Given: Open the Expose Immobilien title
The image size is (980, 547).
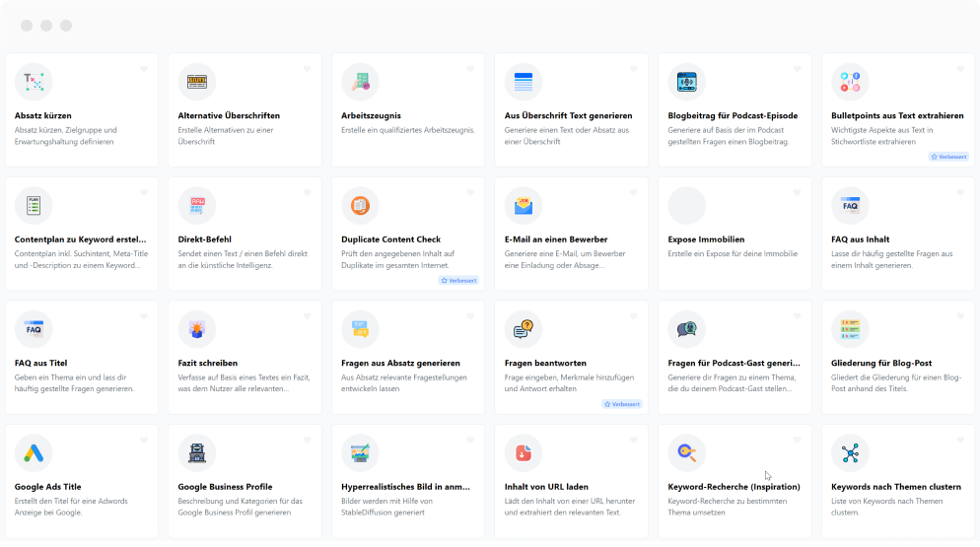Looking at the screenshot, I should click(x=706, y=239).
